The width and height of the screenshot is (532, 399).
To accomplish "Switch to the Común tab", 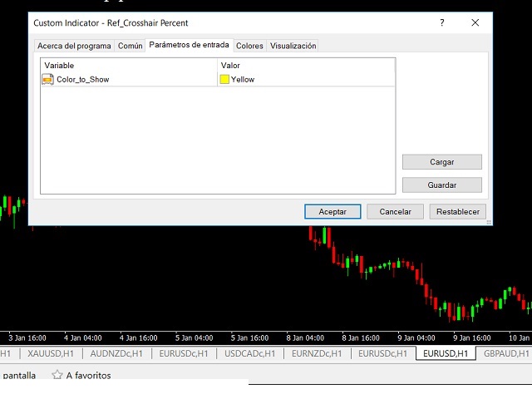I will point(130,46).
